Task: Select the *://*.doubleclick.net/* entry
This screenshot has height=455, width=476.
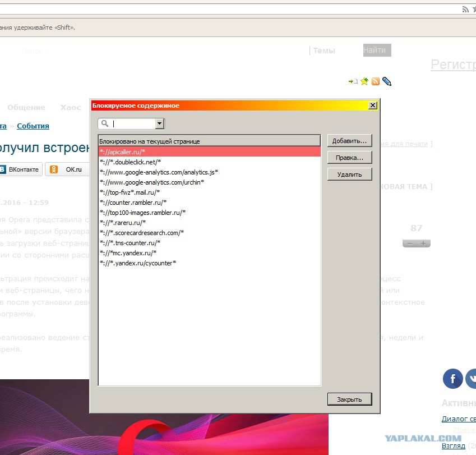Action: tap(130, 162)
